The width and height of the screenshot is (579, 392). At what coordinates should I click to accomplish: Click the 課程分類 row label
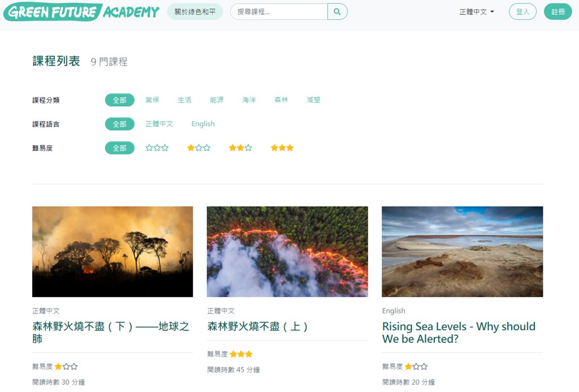coord(46,100)
